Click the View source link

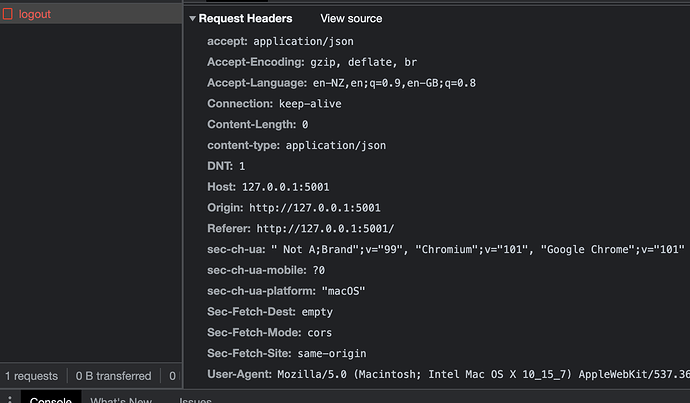pos(350,19)
